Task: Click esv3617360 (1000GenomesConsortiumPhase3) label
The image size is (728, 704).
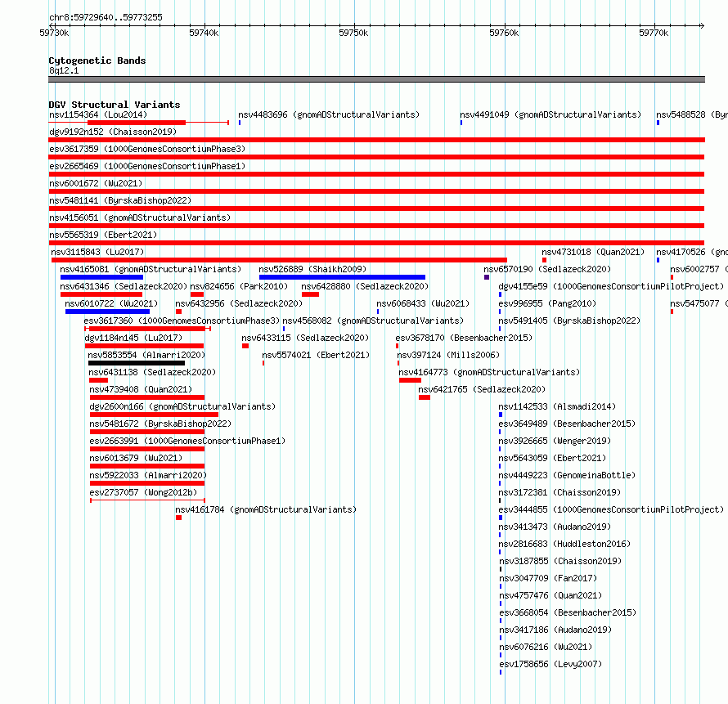Action: point(182,321)
